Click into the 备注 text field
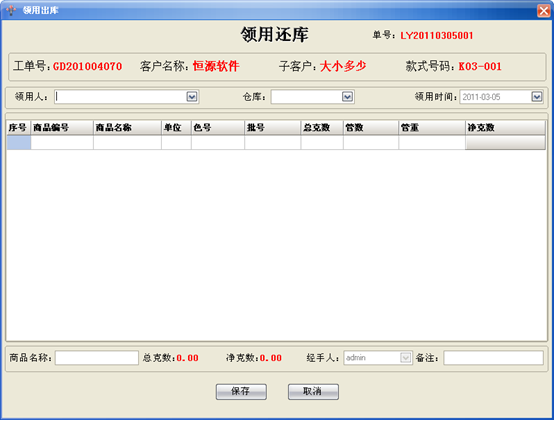Viewport: 555px width, 421px height. coord(493,358)
